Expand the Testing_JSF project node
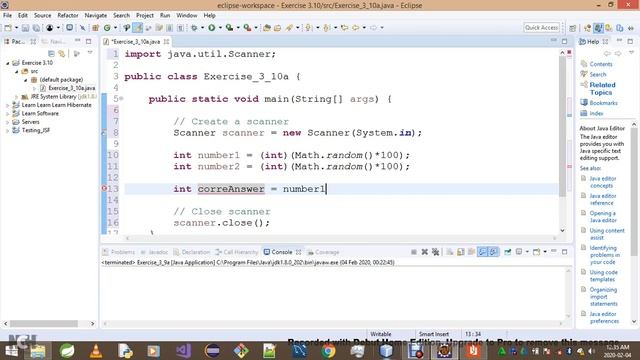This screenshot has width=640, height=360. click(x=7, y=131)
